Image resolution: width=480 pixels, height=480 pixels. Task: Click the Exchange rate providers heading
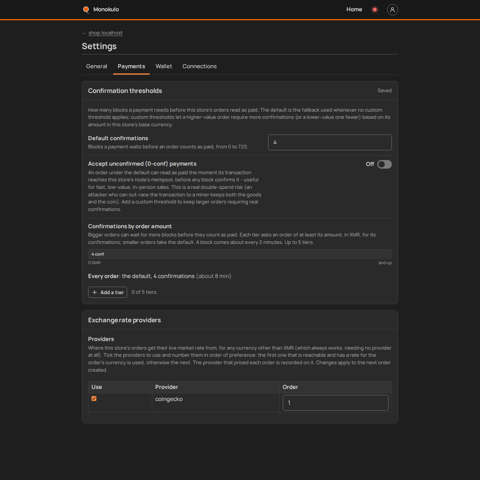[124, 320]
